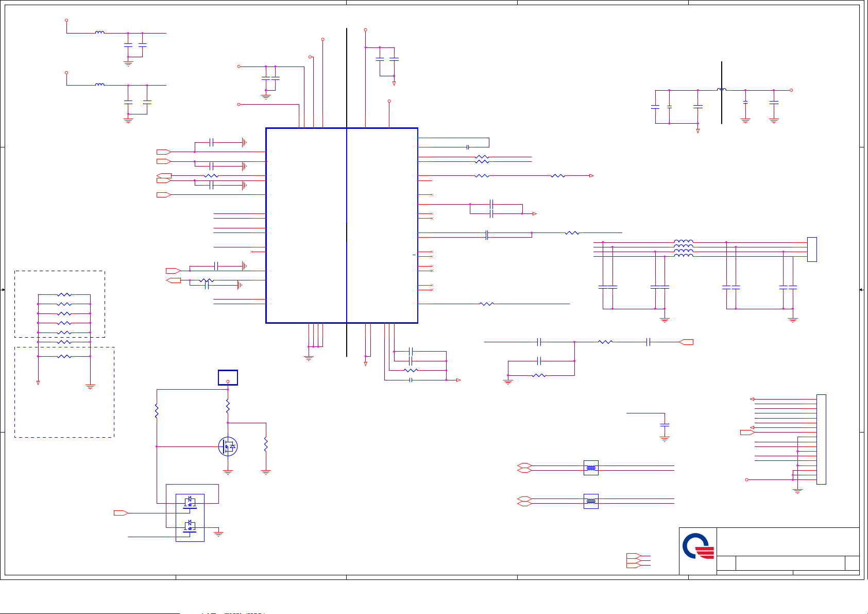Select the lower boxed common-mode choke symbol
This screenshot has height=614, width=868.
(x=591, y=501)
